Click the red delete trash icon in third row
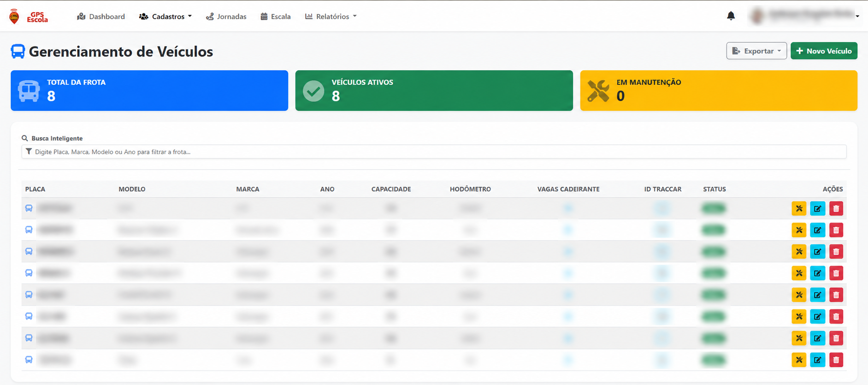The height and width of the screenshot is (385, 868). point(836,252)
